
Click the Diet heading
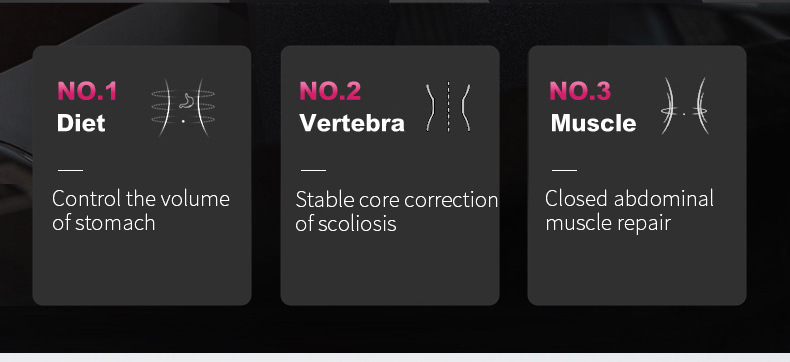pos(81,123)
